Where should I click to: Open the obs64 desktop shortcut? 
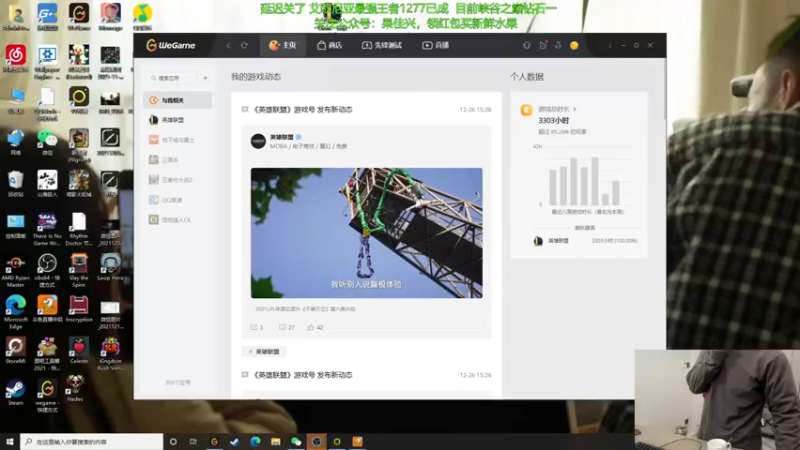(x=47, y=270)
